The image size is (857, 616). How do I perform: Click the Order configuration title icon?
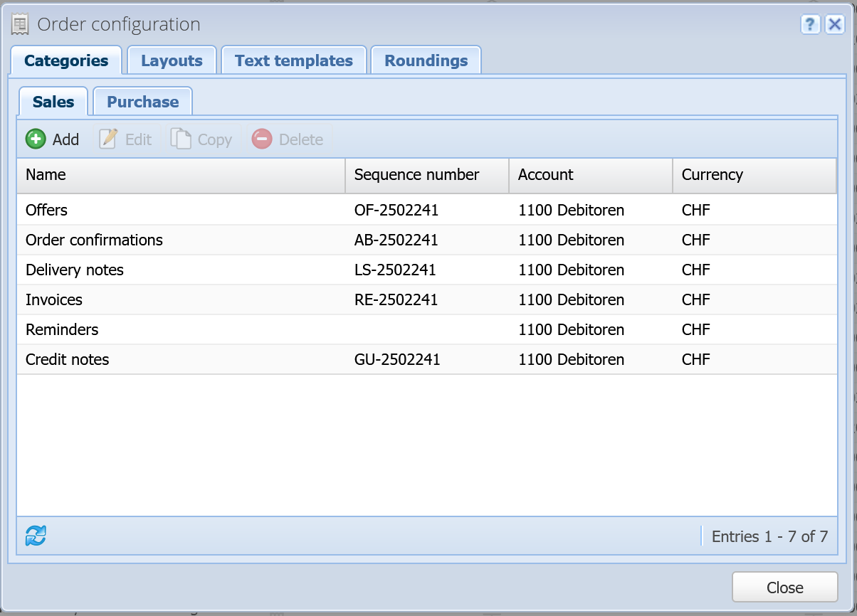pos(21,25)
